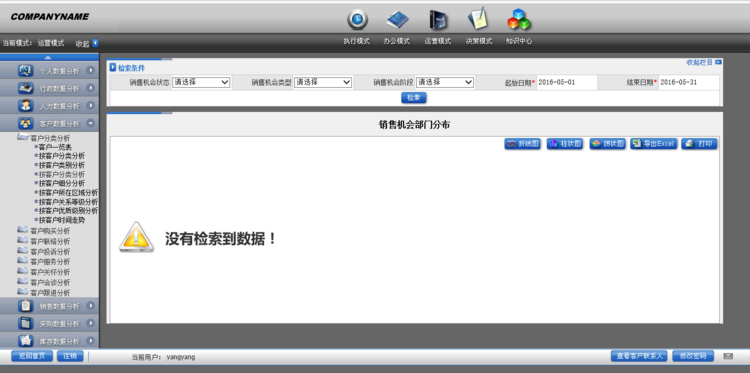The width and height of the screenshot is (750, 373).
Task: Open the 知识中心 cubes icon
Action: 519,19
